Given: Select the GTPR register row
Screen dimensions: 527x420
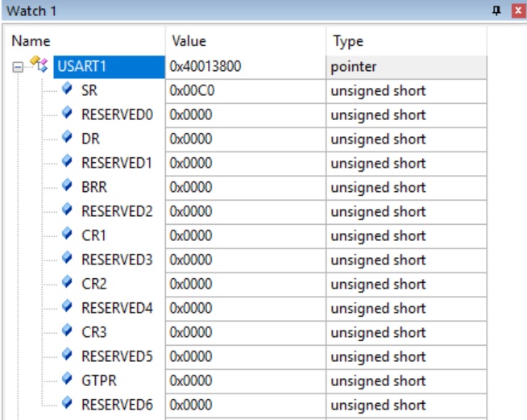Looking at the screenshot, I should [x=99, y=381].
